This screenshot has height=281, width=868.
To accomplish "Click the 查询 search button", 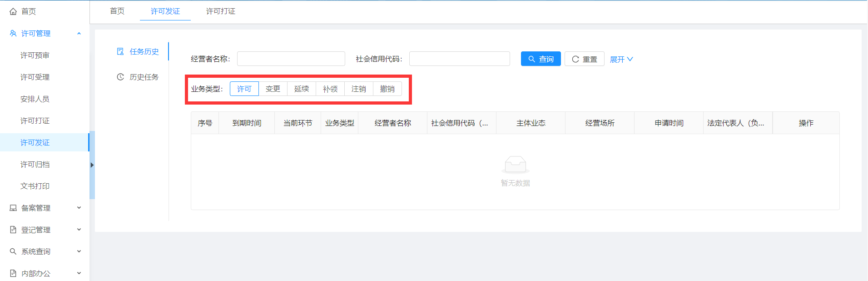I will pyautogui.click(x=541, y=59).
